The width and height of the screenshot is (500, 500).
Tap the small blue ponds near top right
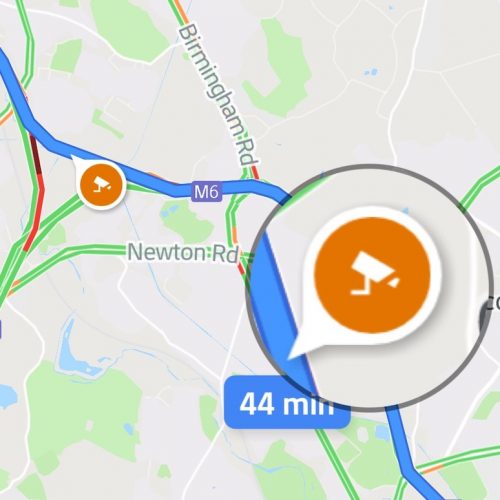coord(371,72)
